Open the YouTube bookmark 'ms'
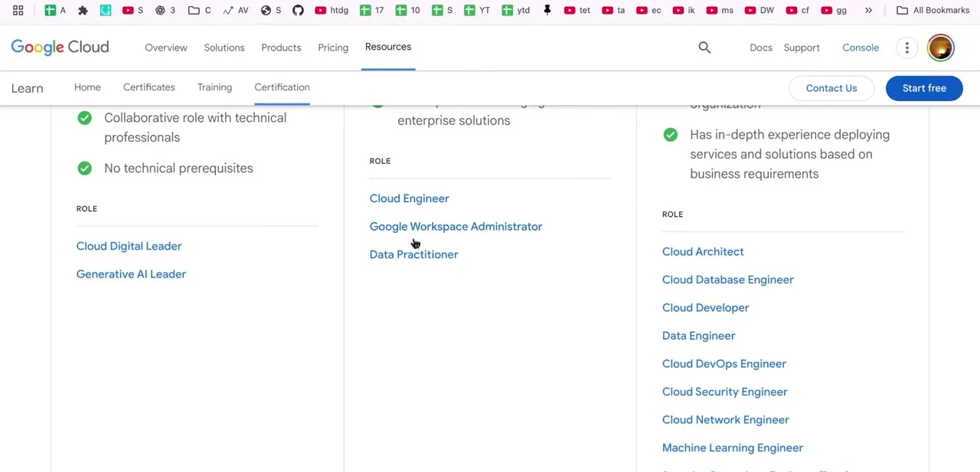The image size is (980, 472). click(720, 10)
